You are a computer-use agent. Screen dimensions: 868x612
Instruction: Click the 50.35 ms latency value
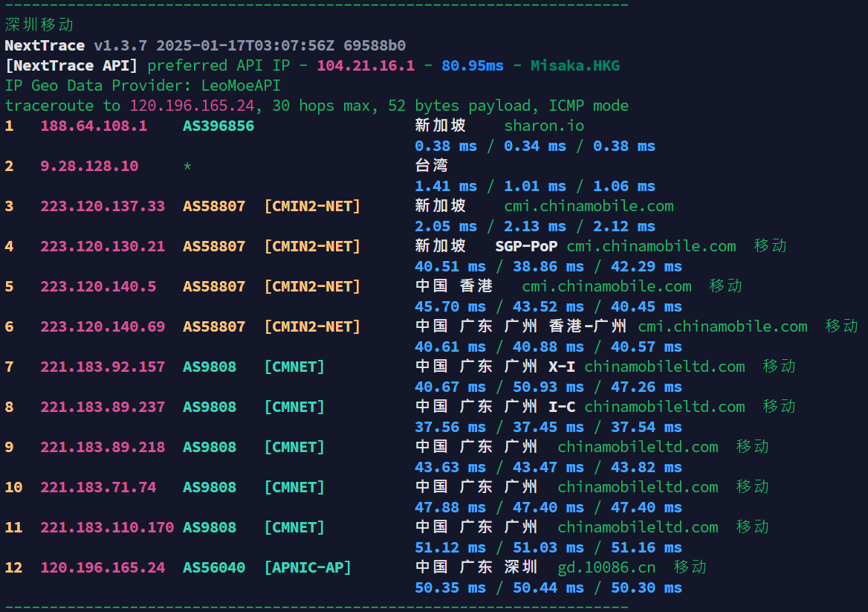click(x=450, y=587)
